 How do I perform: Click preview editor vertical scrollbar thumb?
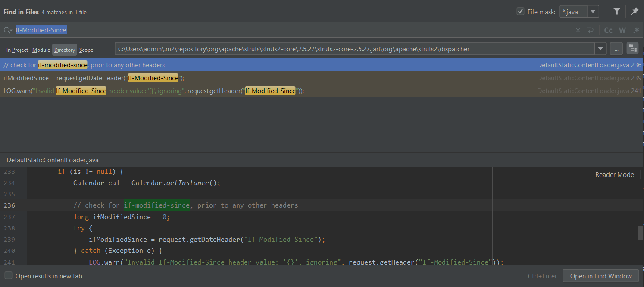click(x=641, y=232)
